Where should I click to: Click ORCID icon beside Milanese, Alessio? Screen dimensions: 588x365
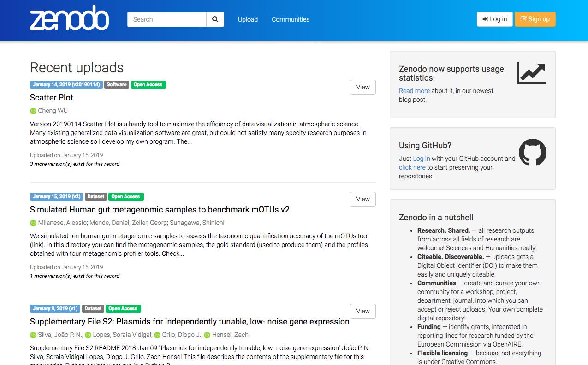pyautogui.click(x=33, y=223)
